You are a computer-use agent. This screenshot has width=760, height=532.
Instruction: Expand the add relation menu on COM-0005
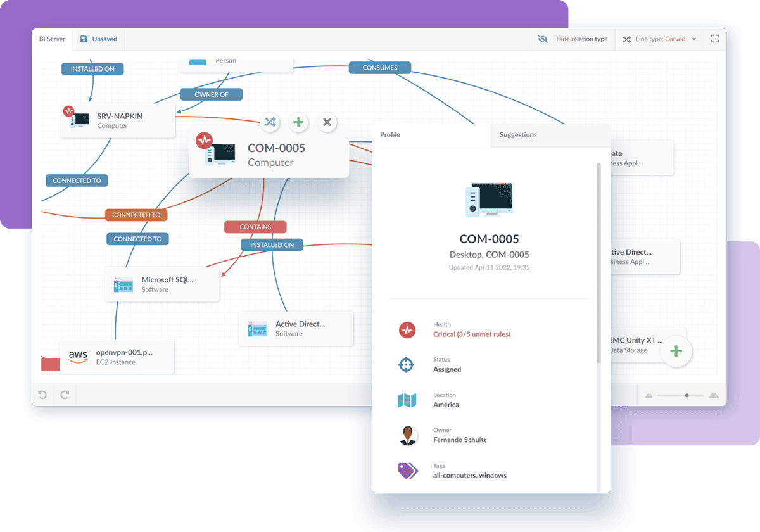(298, 122)
